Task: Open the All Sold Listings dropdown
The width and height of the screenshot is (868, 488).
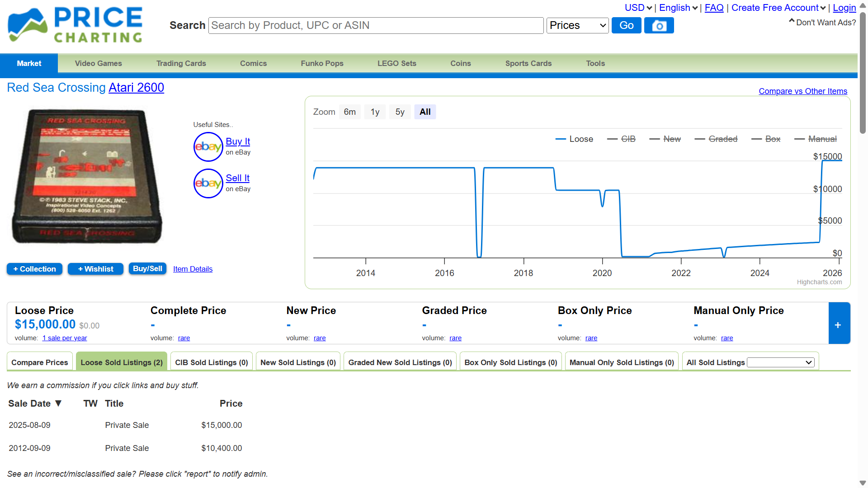Action: point(781,362)
